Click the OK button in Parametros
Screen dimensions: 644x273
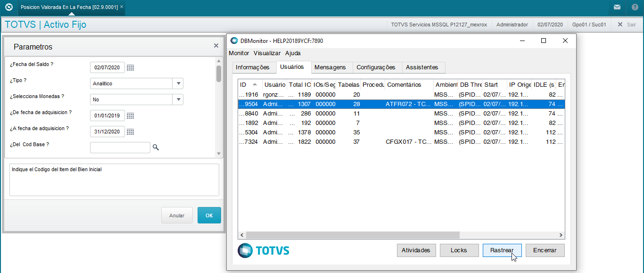click(209, 215)
